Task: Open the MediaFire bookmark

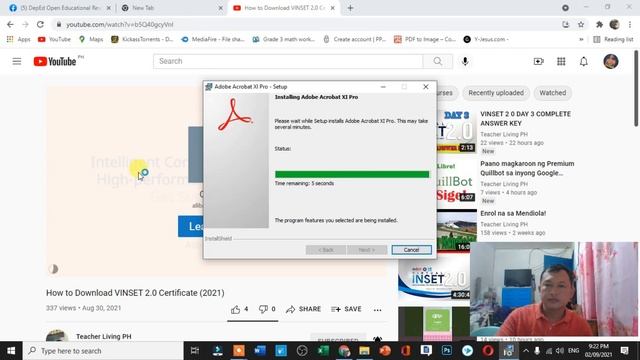Action: point(213,39)
